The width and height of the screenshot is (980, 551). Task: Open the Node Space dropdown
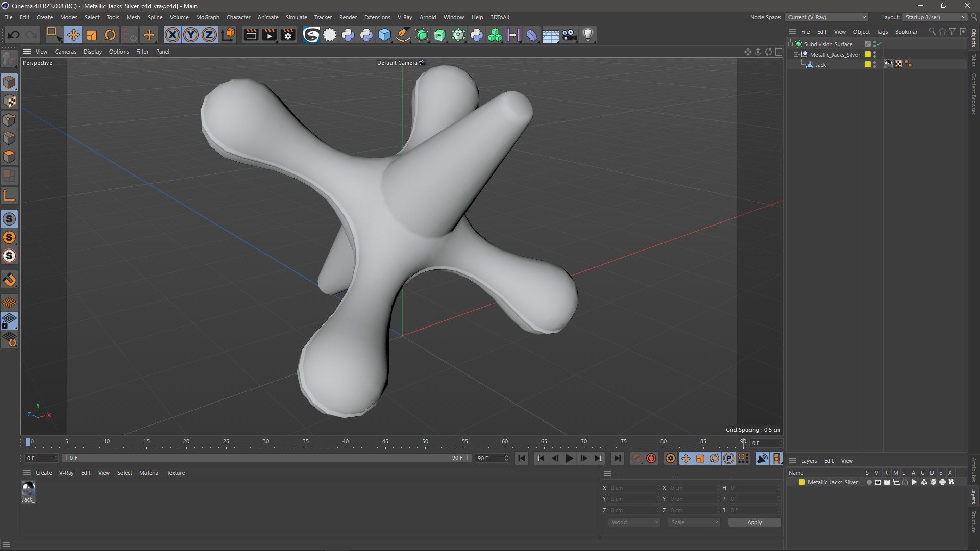[826, 17]
